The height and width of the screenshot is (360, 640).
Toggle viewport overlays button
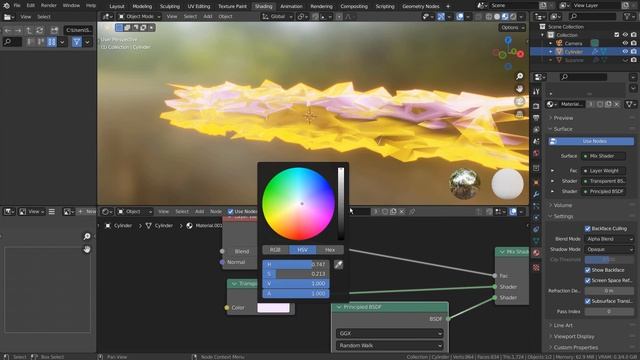pyautogui.click(x=460, y=17)
